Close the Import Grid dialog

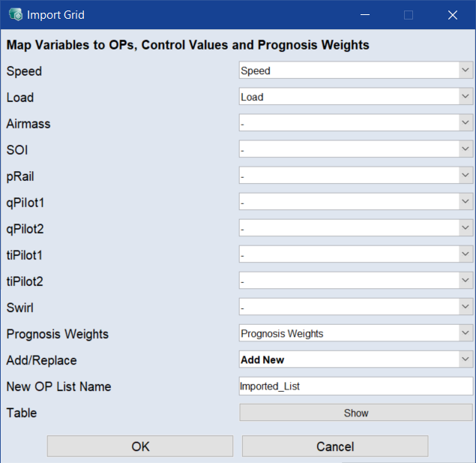click(x=452, y=15)
